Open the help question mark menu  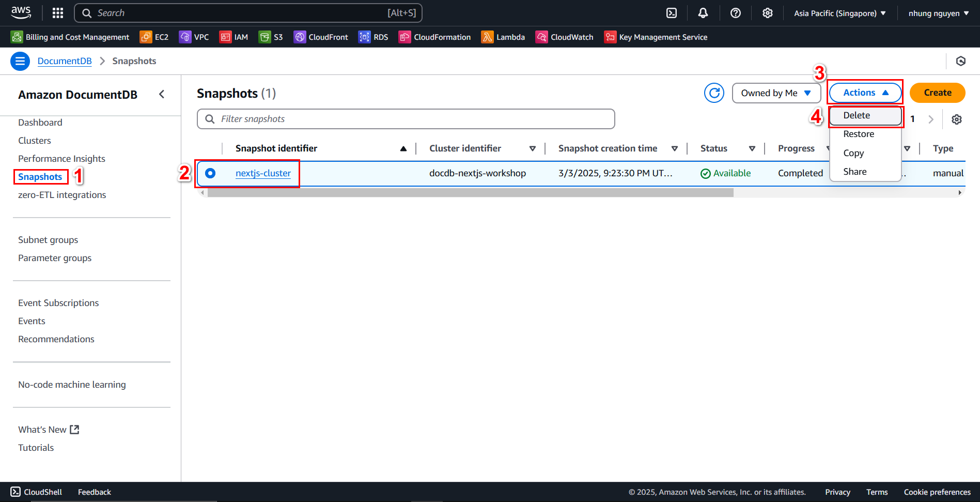[x=736, y=13]
